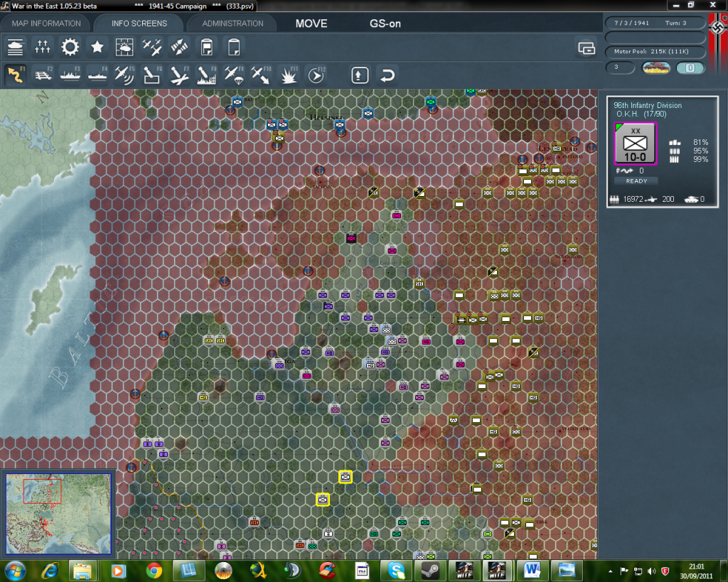Click the undo move curved arrow

tap(387, 75)
